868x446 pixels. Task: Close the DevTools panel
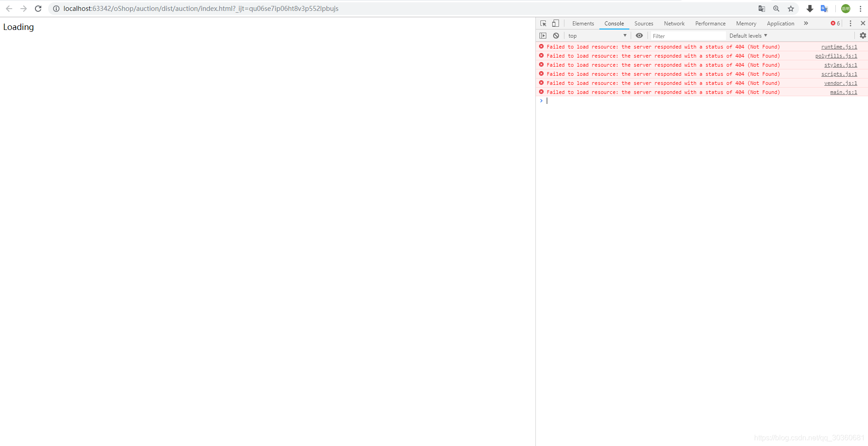click(x=863, y=23)
